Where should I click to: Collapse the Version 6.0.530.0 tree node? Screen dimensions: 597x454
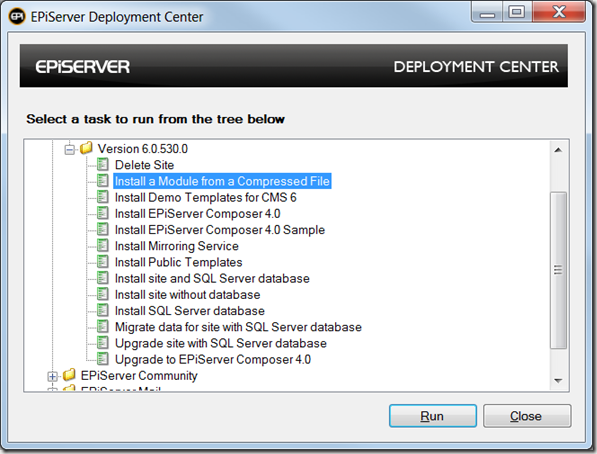tap(70, 149)
